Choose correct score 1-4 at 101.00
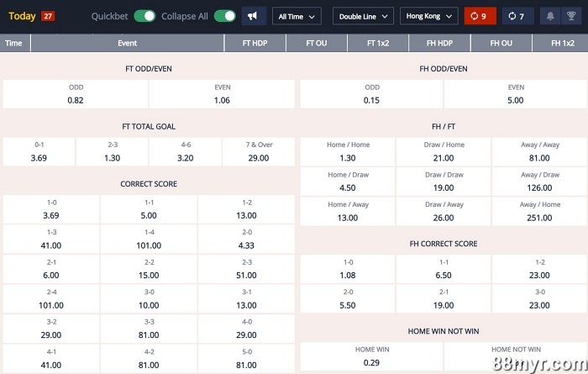The image size is (588, 374). pos(149,240)
